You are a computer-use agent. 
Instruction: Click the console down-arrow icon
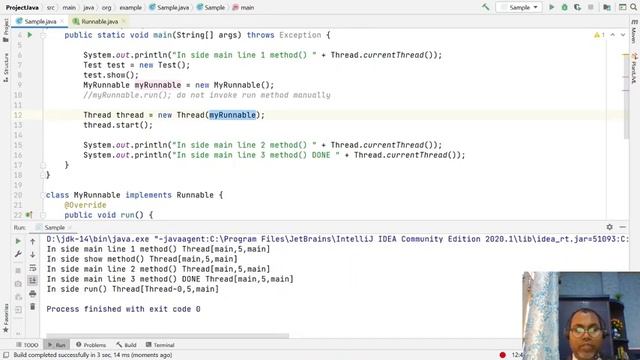[x=33, y=254]
